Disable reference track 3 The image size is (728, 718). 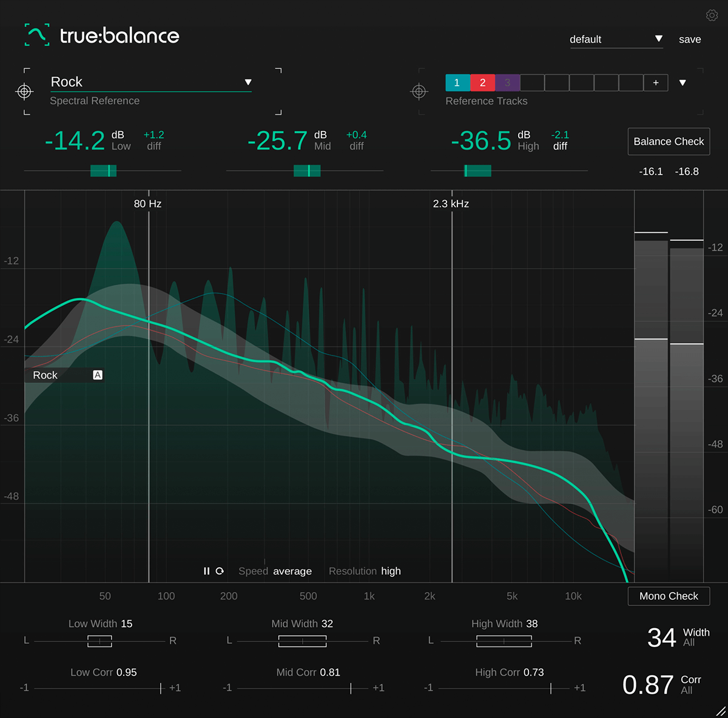(x=508, y=82)
